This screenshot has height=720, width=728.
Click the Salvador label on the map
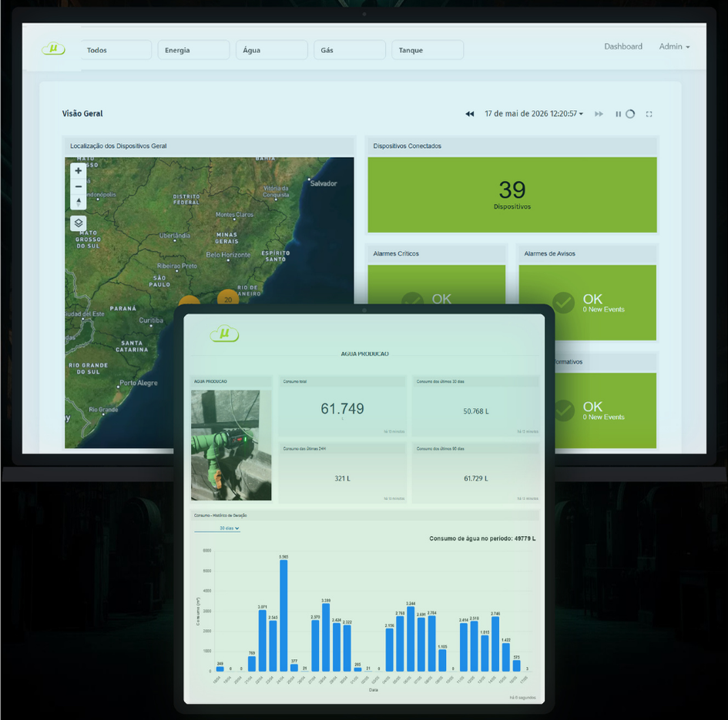click(324, 183)
